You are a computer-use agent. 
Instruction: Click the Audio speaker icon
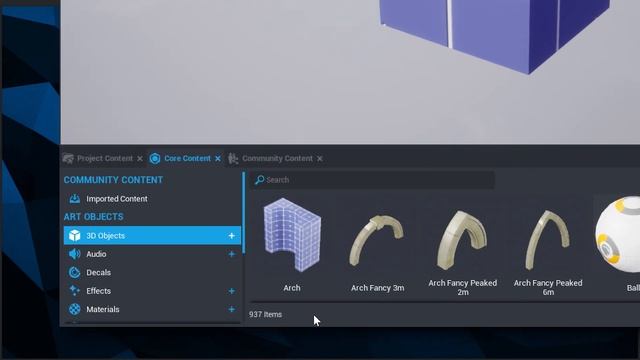74,254
